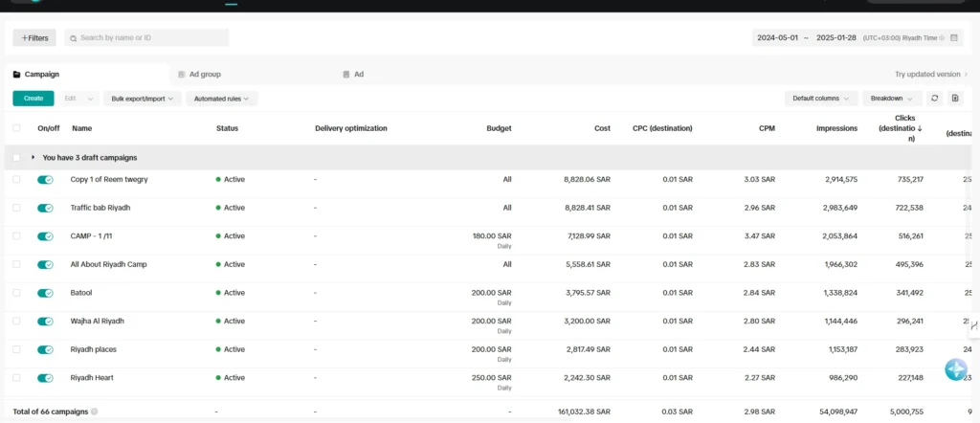Click the 250.00 SAR budget cell
The width and height of the screenshot is (980, 423).
click(492, 378)
